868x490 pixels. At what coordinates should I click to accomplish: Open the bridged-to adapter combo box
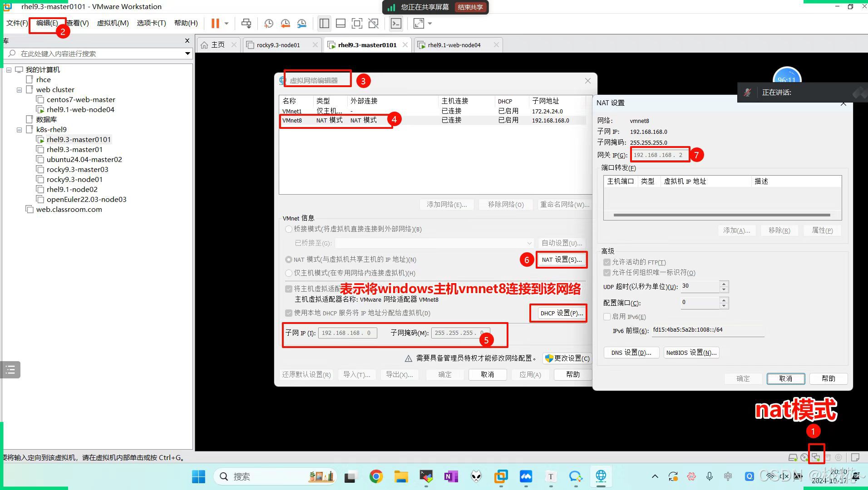tap(434, 243)
